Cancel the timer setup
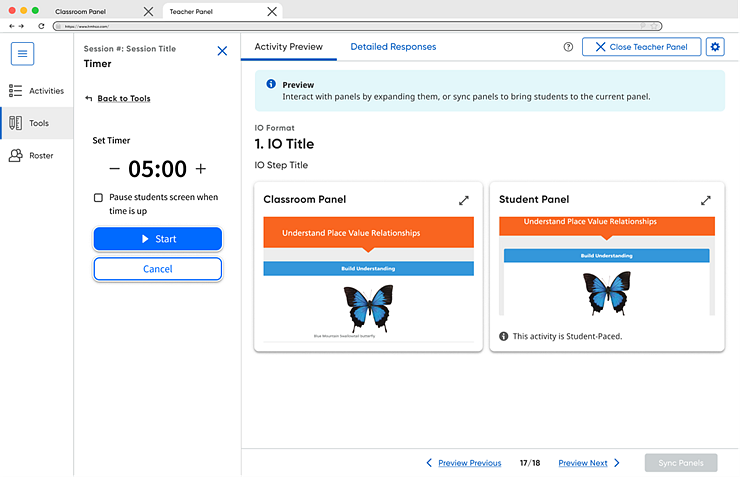Image resolution: width=740 pixels, height=477 pixels. pos(158,269)
